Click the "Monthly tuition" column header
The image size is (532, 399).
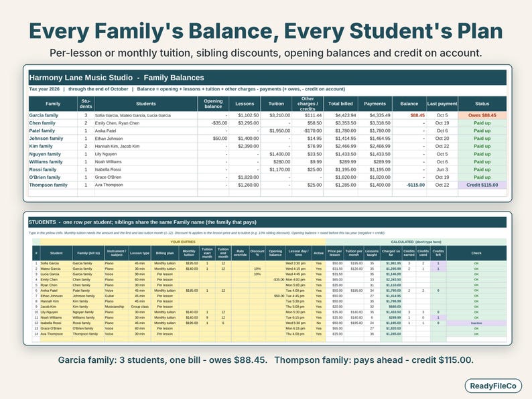189,253
